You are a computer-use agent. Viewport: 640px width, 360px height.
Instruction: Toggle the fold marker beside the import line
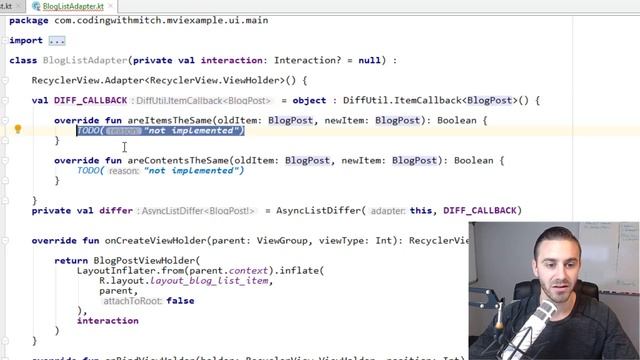pyautogui.click(x=4, y=40)
